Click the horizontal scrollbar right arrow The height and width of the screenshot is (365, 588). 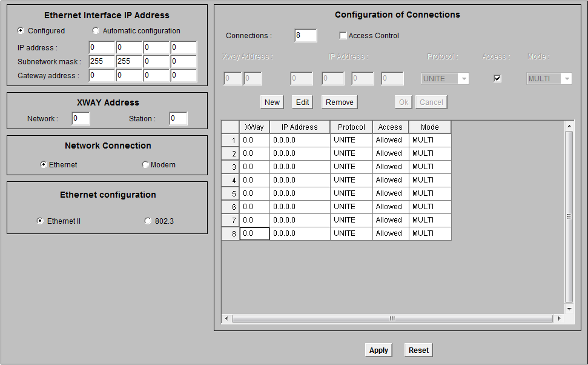coord(558,318)
